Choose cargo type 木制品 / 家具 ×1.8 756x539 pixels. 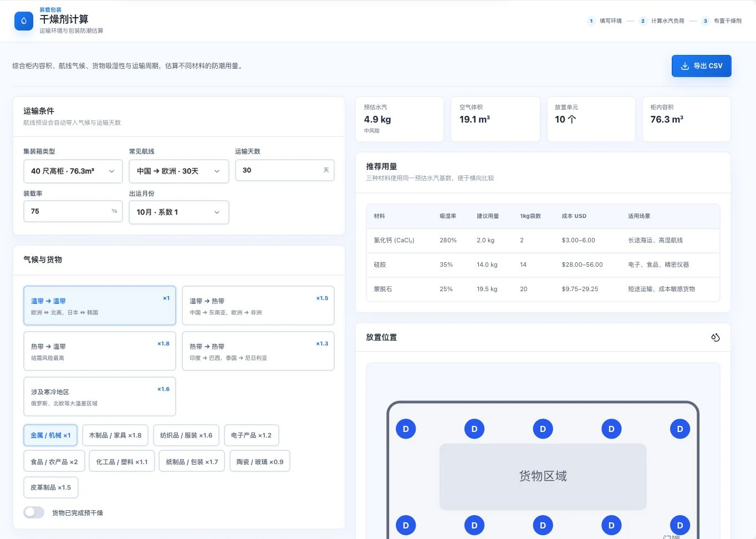coord(115,435)
